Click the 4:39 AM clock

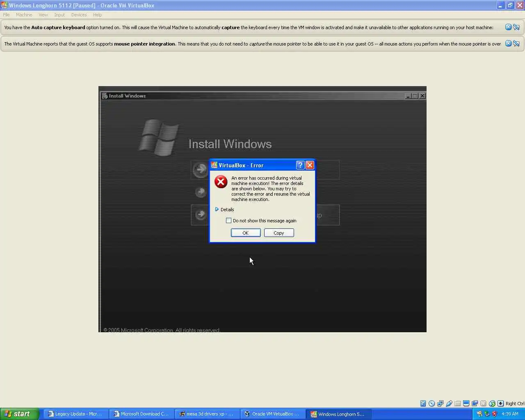coord(510,414)
